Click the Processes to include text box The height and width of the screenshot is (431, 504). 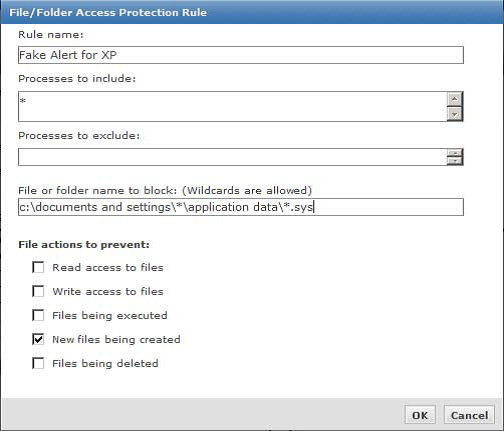pyautogui.click(x=232, y=106)
